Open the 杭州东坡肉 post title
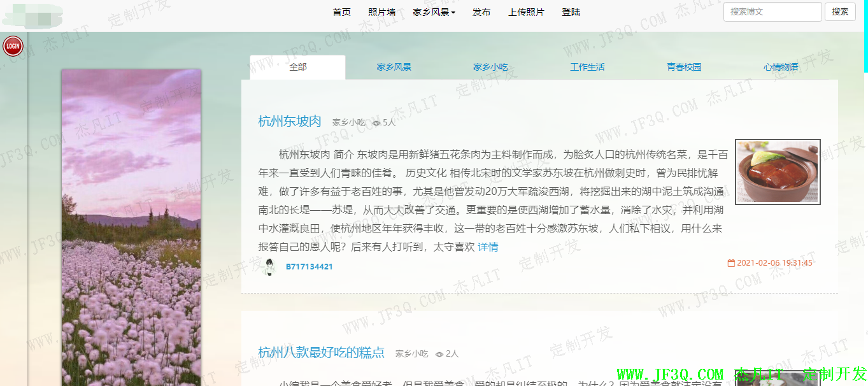The width and height of the screenshot is (868, 386). (290, 121)
